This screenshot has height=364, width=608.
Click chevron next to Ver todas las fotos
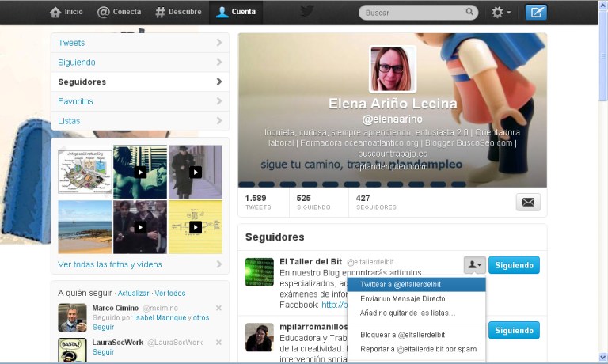coord(219,264)
